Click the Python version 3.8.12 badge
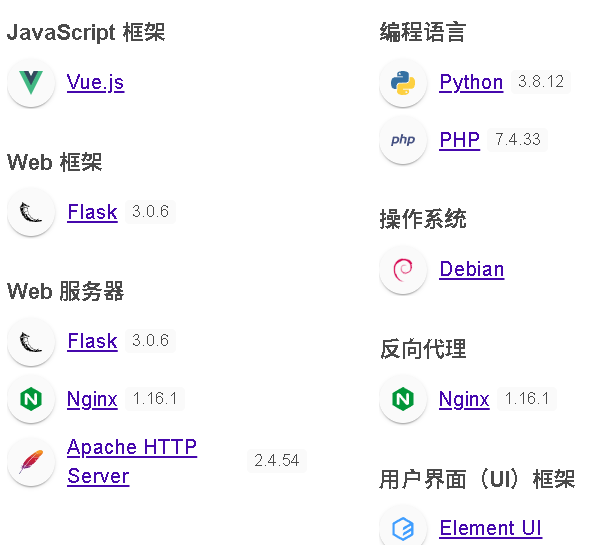Image resolution: width=604 pixels, height=545 pixels. (x=541, y=82)
